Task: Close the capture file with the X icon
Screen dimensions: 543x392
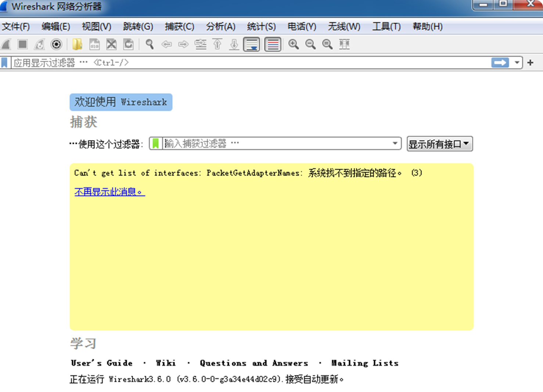Action: 111,44
